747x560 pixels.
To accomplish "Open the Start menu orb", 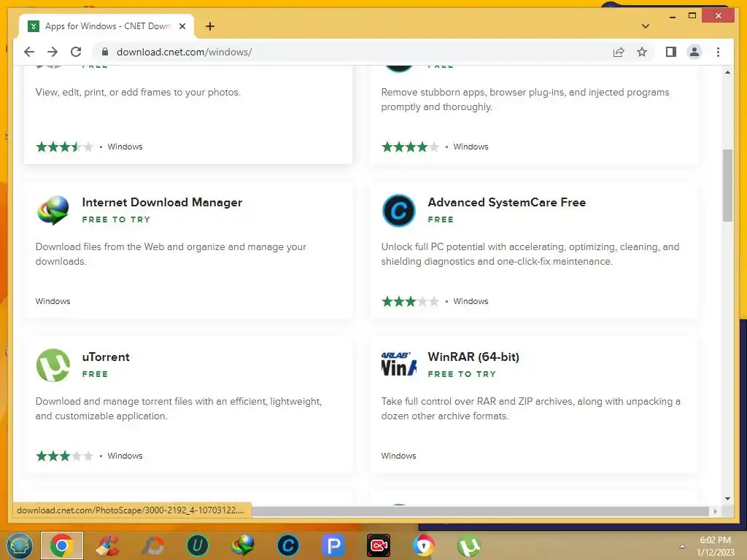I will [x=20, y=545].
